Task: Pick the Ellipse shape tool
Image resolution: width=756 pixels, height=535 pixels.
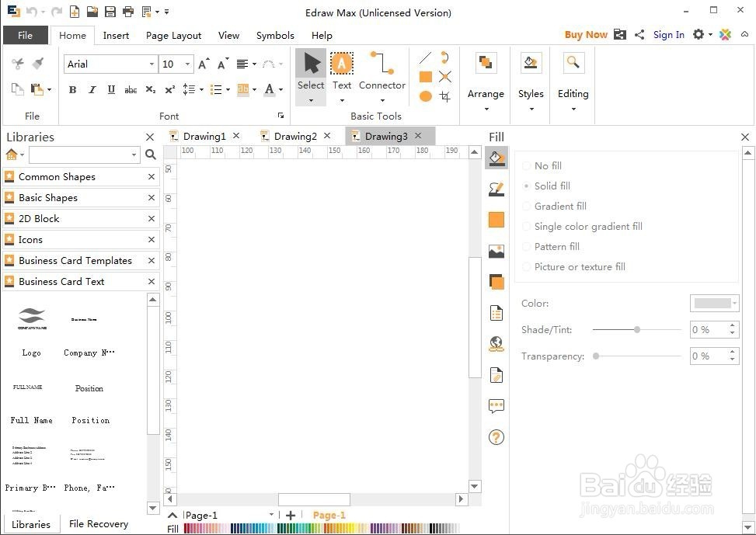Action: [425, 96]
